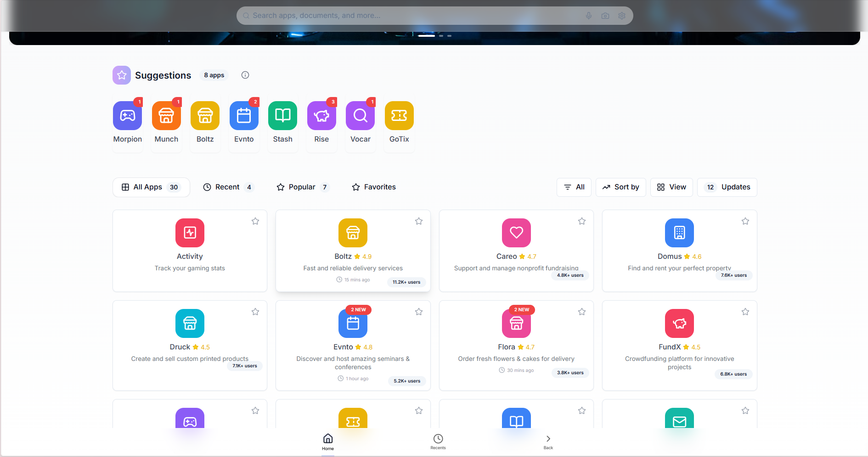The image size is (868, 457).
Task: Click the 12 Updates button
Action: (x=727, y=187)
